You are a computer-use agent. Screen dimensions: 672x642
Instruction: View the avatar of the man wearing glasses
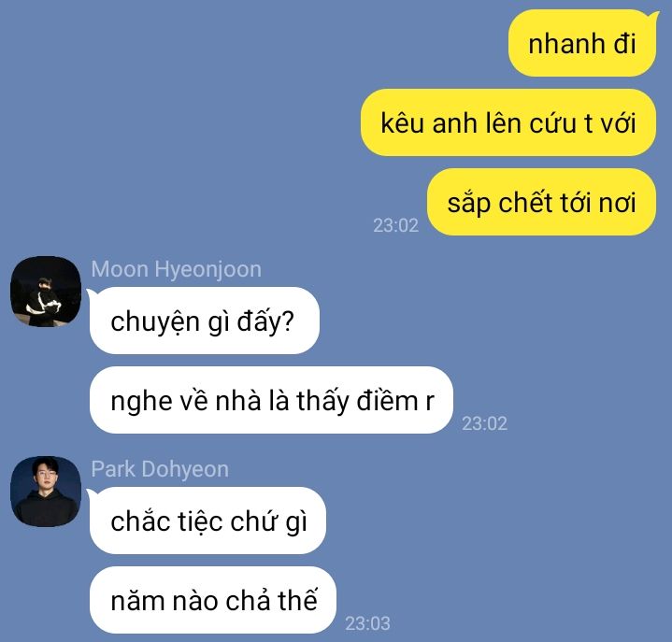[46, 492]
